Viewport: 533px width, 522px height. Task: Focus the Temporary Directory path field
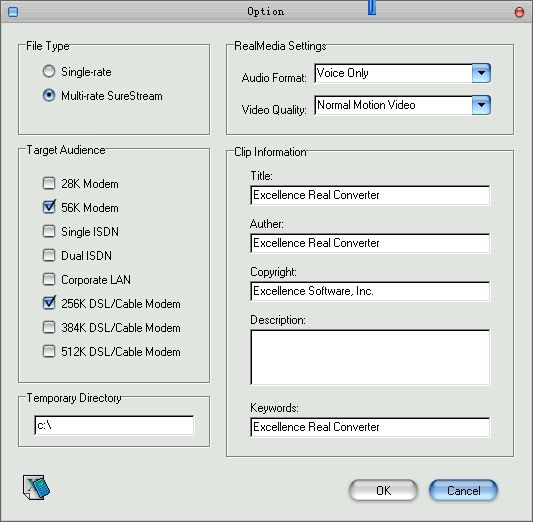click(114, 425)
